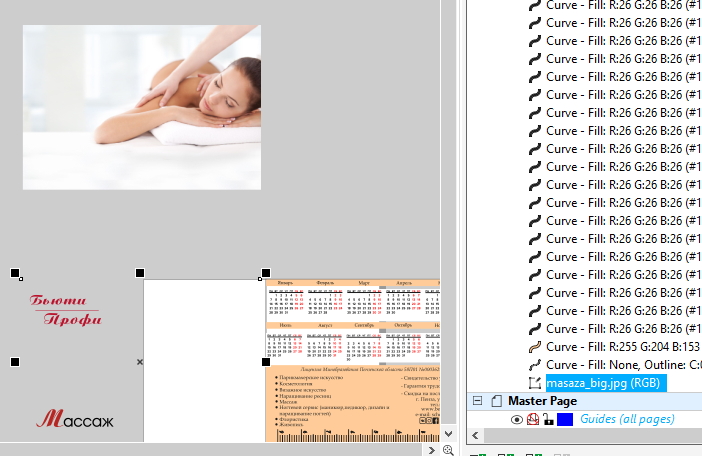Open the blue color swatch of Guides layer
The width and height of the screenshot is (702, 456).
click(565, 419)
